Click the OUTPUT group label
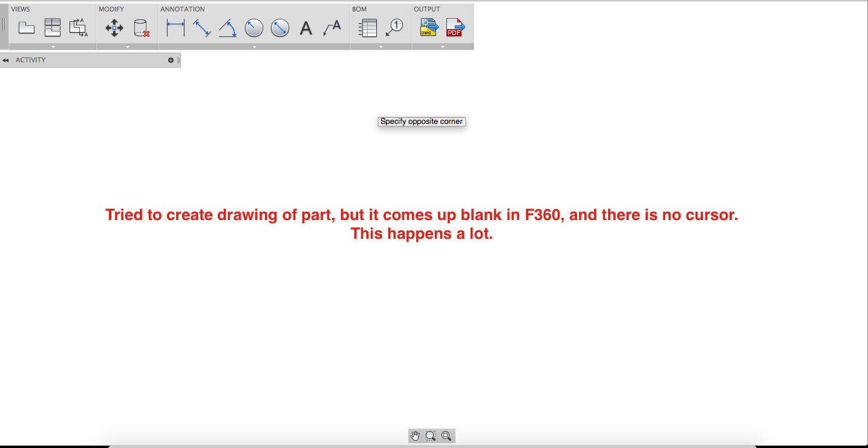This screenshot has height=448, width=868. pos(427,9)
